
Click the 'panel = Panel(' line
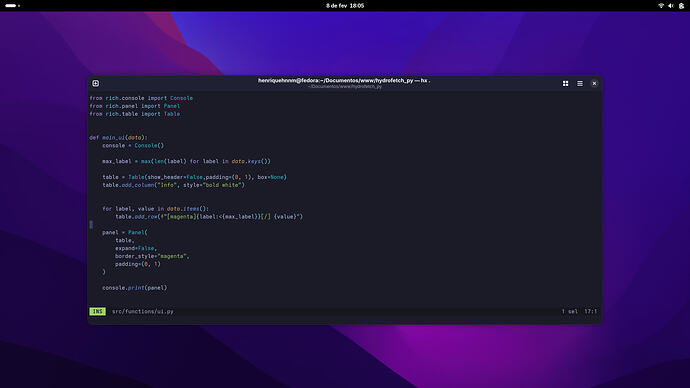point(125,233)
